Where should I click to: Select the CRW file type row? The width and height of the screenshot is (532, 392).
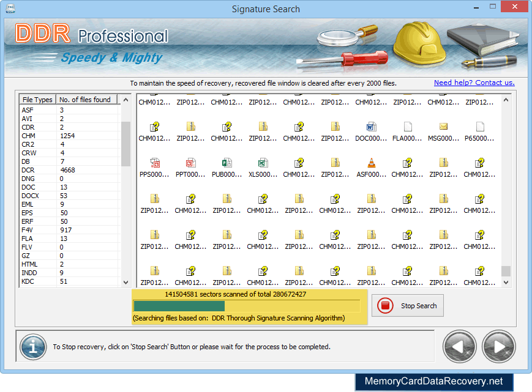pyautogui.click(x=70, y=153)
